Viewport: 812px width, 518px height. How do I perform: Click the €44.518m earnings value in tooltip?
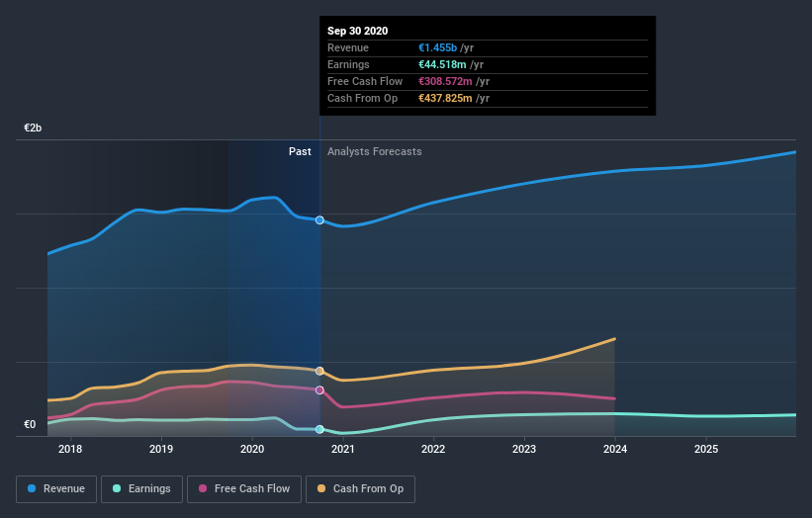click(x=442, y=64)
